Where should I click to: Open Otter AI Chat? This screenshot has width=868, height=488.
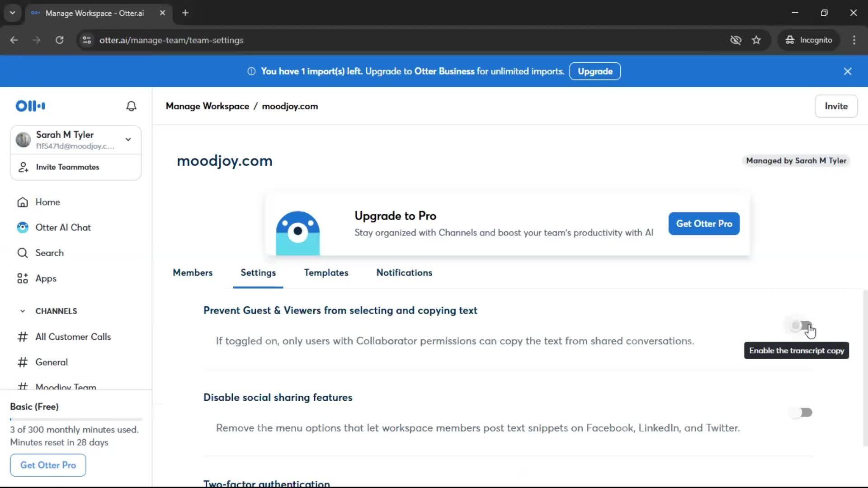(63, 228)
